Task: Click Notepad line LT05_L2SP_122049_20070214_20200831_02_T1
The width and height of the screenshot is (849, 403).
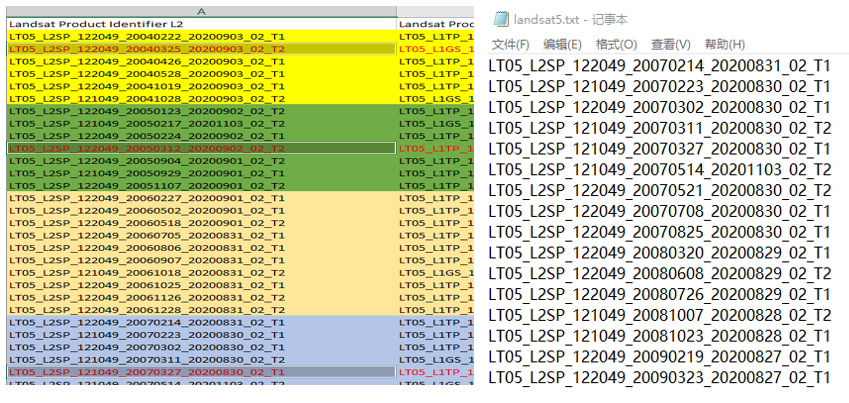Action: click(x=659, y=67)
